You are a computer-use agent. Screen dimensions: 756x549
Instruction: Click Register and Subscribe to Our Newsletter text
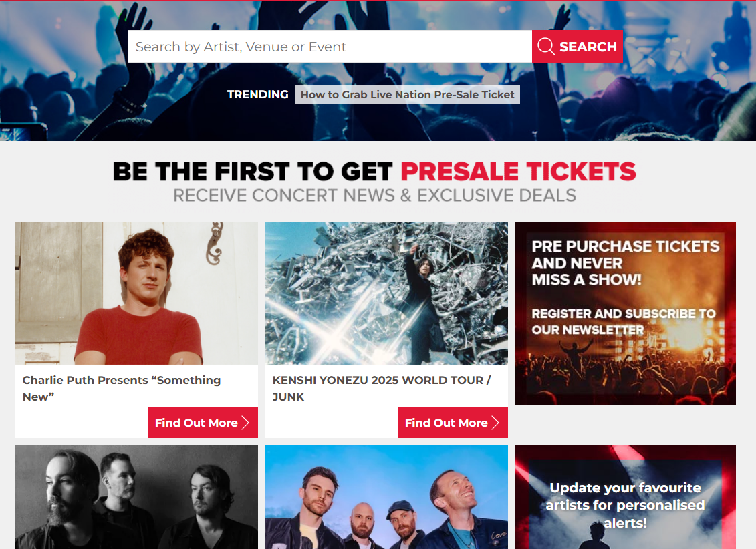click(624, 322)
